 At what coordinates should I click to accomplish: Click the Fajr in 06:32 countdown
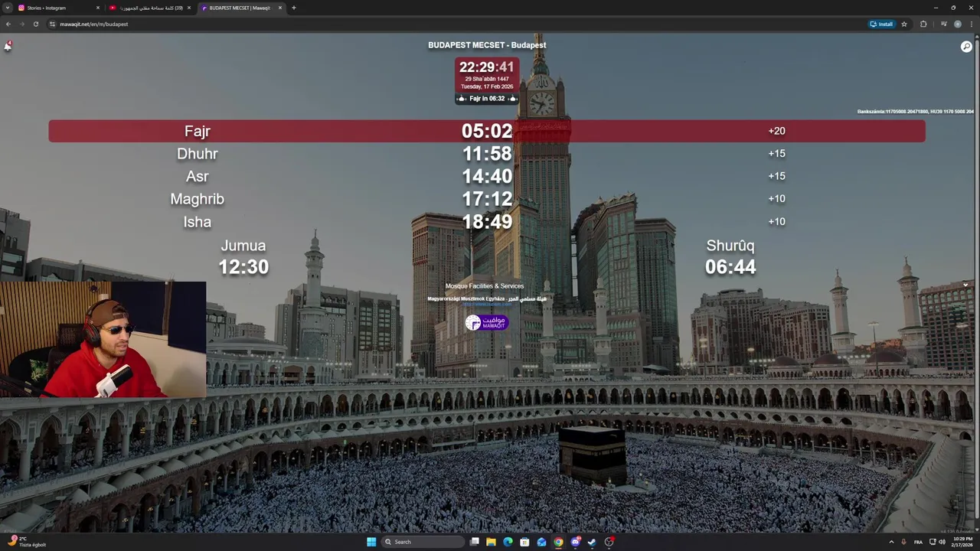[x=487, y=99]
